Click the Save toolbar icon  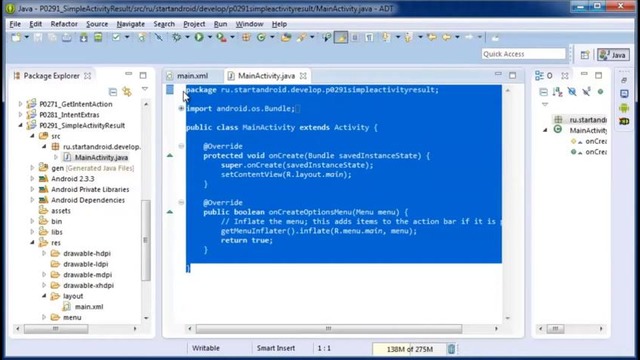tap(38, 38)
